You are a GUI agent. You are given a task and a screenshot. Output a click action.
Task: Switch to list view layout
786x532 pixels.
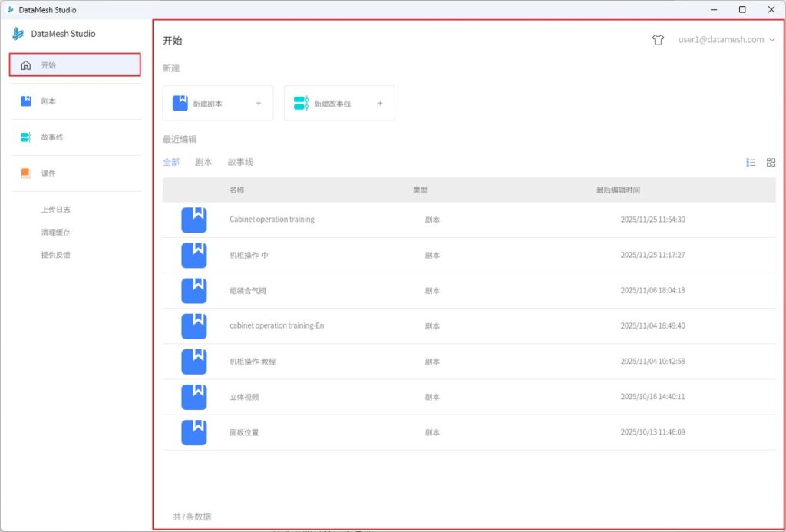point(751,162)
